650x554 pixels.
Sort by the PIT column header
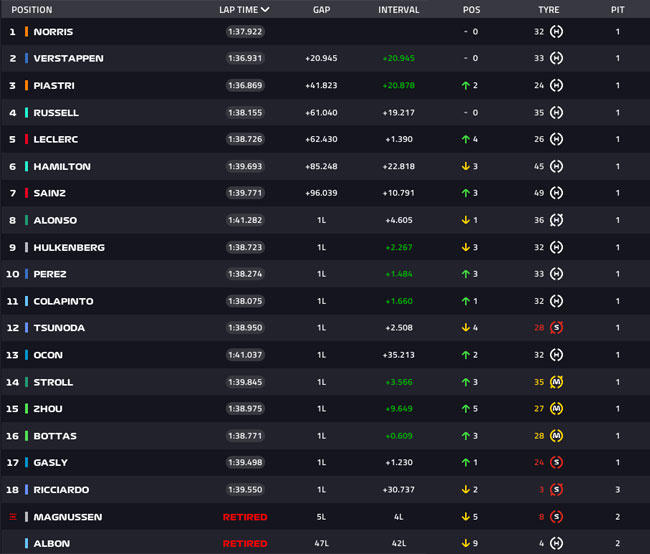617,10
